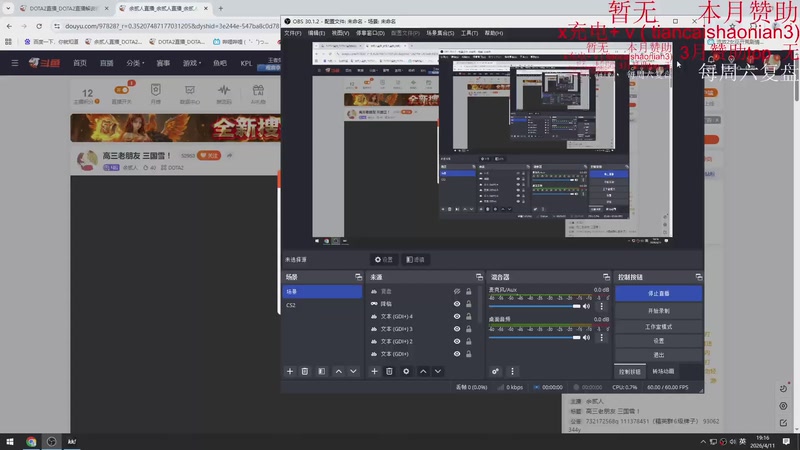Mute the 桌面音频 audio channel
This screenshot has width=800, height=450.
click(x=586, y=337)
